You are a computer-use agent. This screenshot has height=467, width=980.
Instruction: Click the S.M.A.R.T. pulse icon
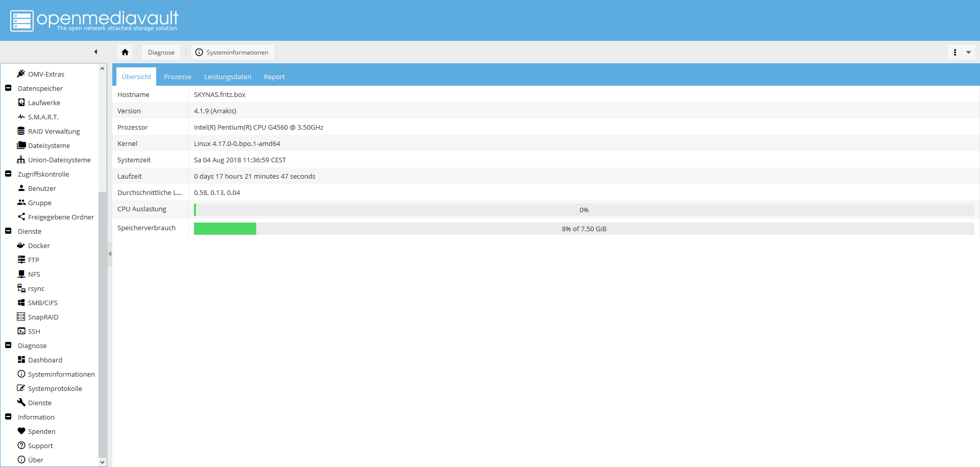click(21, 116)
